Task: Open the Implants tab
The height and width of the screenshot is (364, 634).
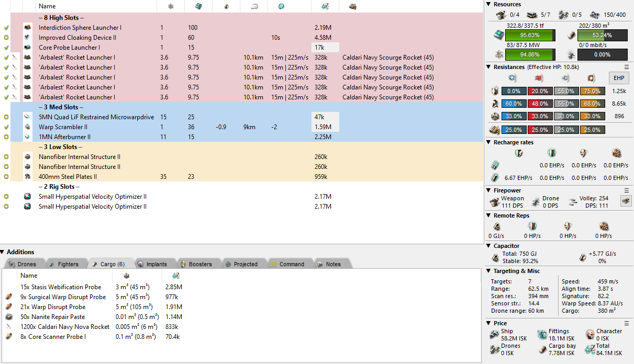Action: (x=152, y=264)
